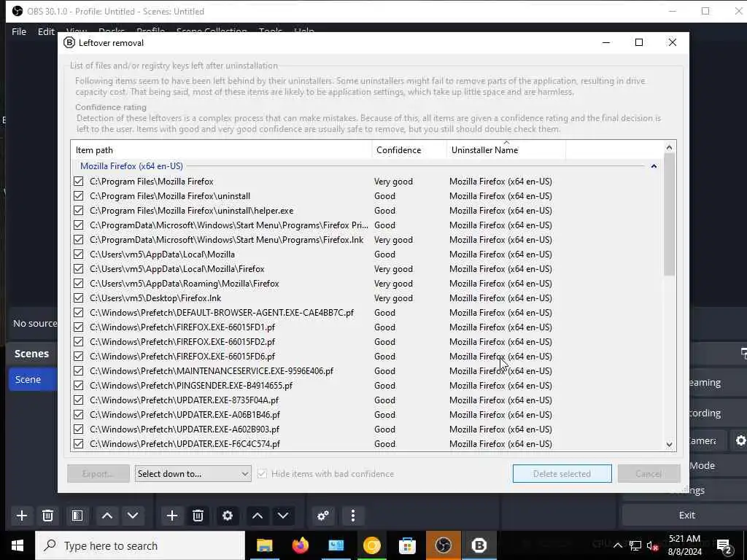Show hidden tray icons chevron
Viewport: 747px width, 560px height.
coord(617,545)
